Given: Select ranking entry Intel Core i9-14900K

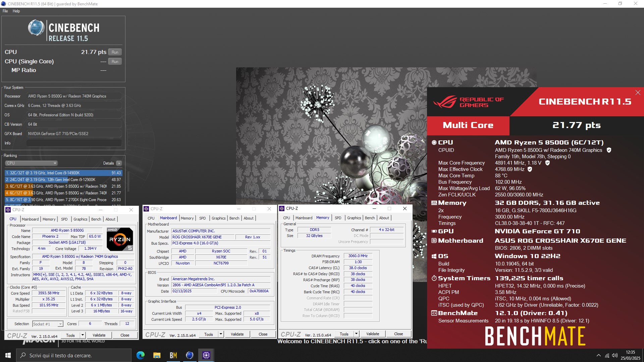Looking at the screenshot, I should coord(63,173).
